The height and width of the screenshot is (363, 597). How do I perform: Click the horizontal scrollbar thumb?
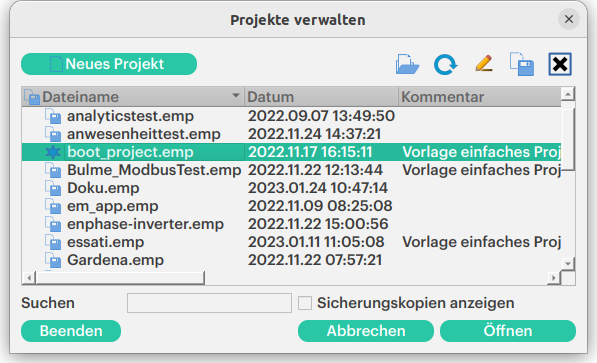coord(120,278)
